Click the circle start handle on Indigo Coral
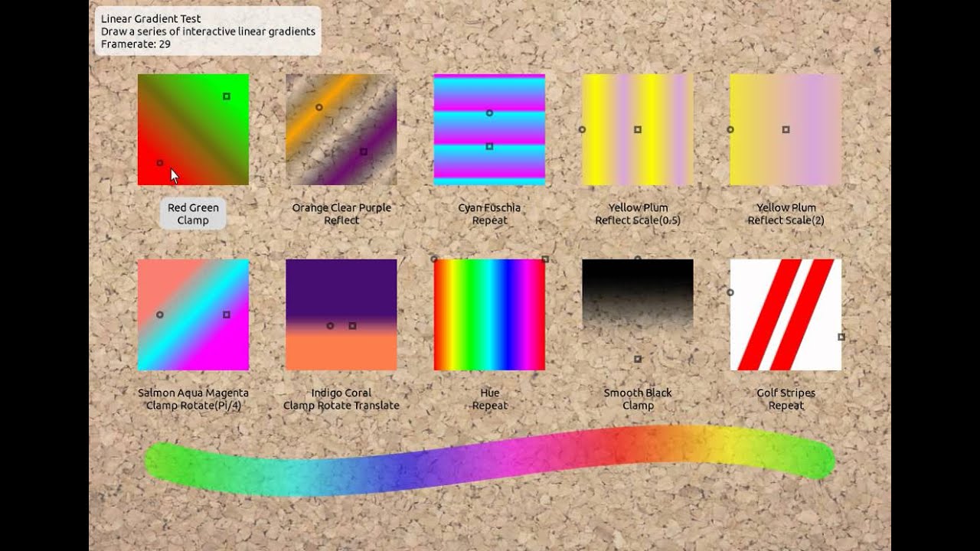 pyautogui.click(x=330, y=326)
